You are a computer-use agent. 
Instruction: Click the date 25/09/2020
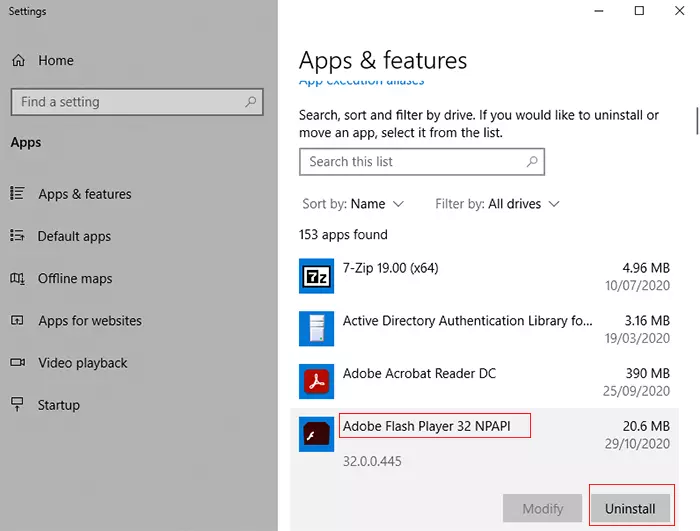click(x=637, y=391)
